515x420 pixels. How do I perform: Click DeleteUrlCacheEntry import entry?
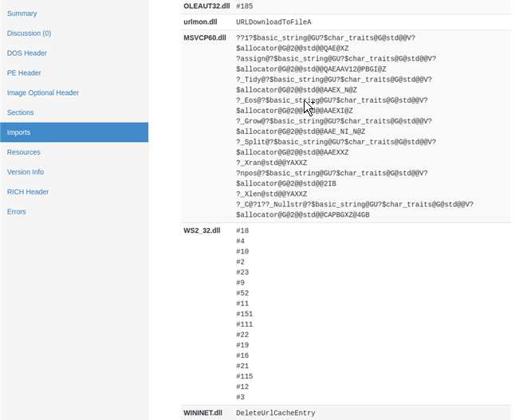click(276, 413)
